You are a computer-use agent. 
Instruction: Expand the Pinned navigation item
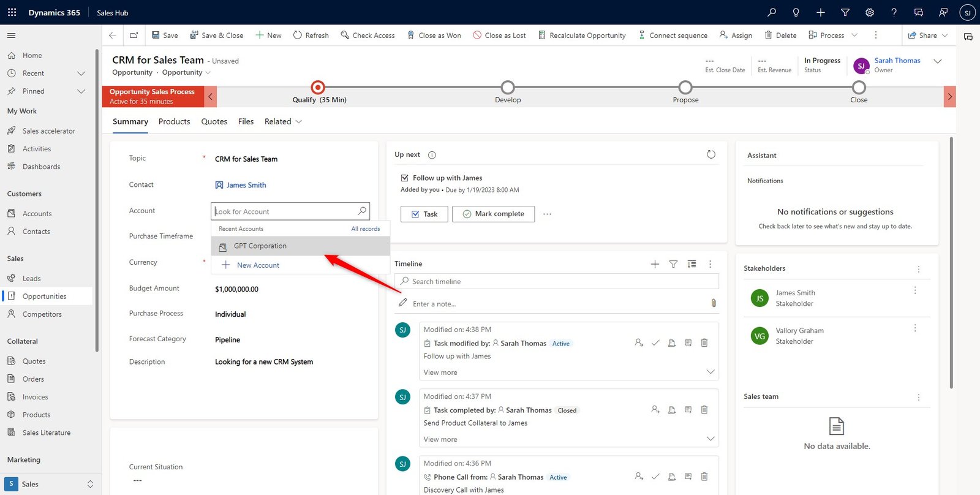click(x=81, y=91)
